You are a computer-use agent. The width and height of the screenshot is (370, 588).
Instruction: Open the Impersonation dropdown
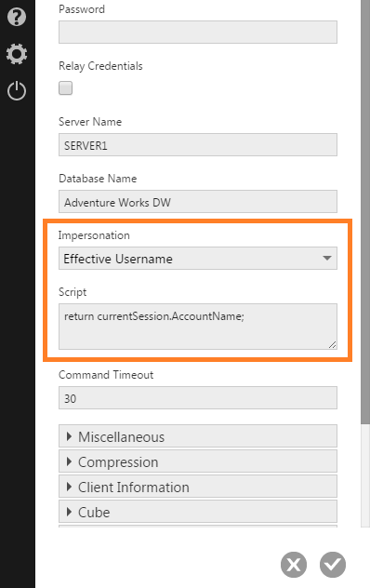198,259
